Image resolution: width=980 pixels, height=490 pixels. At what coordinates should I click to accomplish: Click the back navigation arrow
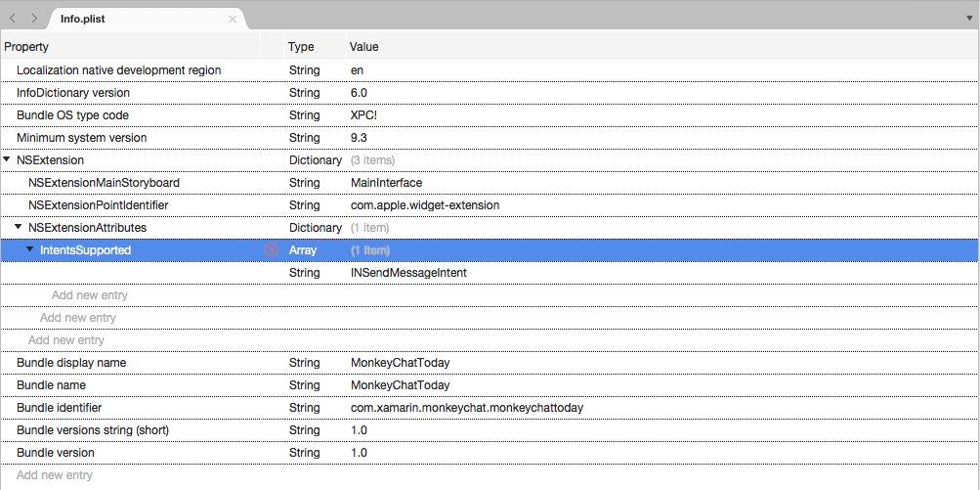(12, 19)
